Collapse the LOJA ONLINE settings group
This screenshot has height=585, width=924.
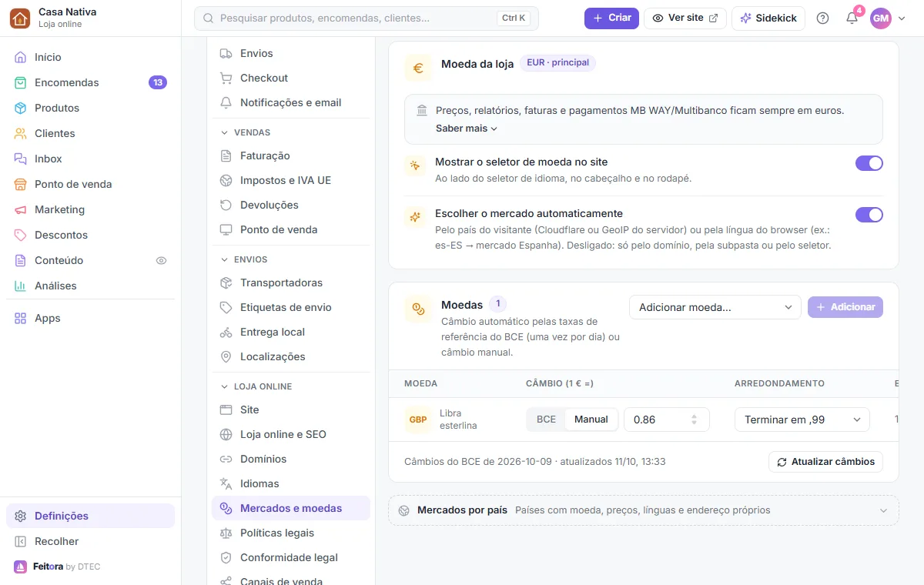(x=291, y=386)
